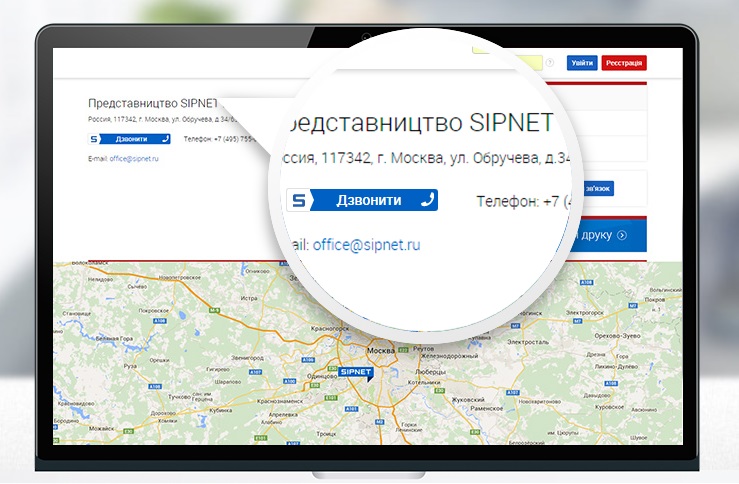The width and height of the screenshot is (739, 484).
Task: Click the S logo of the small unmagnified Дзвонити button
Action: coord(94,139)
